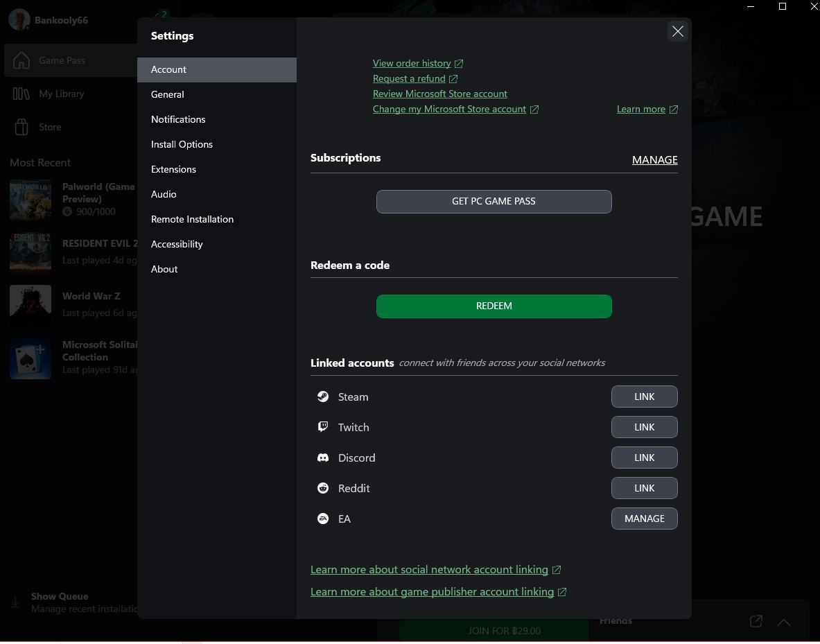The width and height of the screenshot is (820, 644).
Task: Click Palworld gamerscore 900/1000 text
Action: point(96,211)
